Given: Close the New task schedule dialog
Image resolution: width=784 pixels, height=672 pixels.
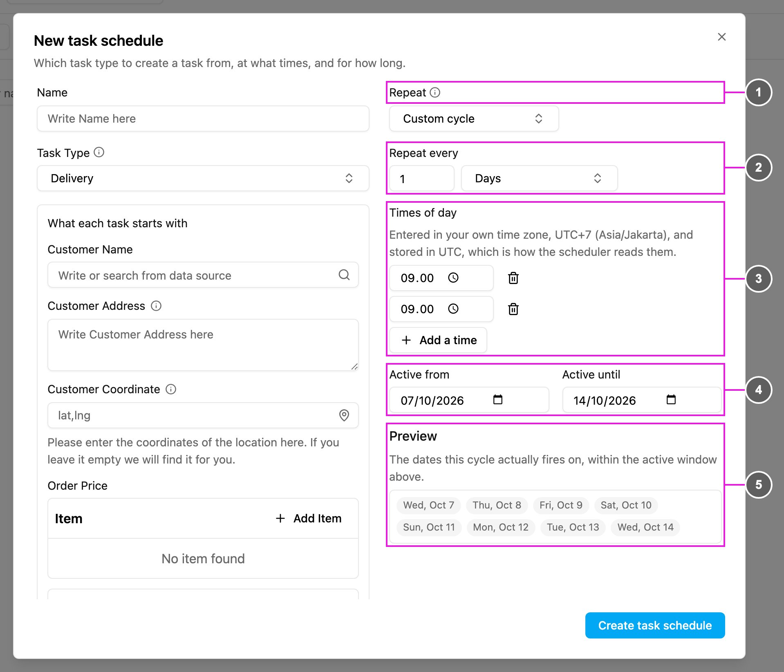Looking at the screenshot, I should (722, 37).
